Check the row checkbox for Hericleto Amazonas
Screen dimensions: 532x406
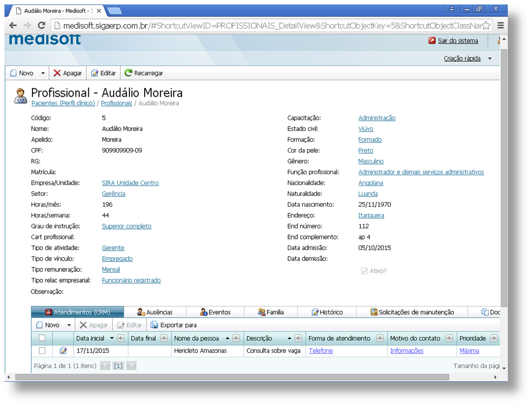pyautogui.click(x=42, y=351)
